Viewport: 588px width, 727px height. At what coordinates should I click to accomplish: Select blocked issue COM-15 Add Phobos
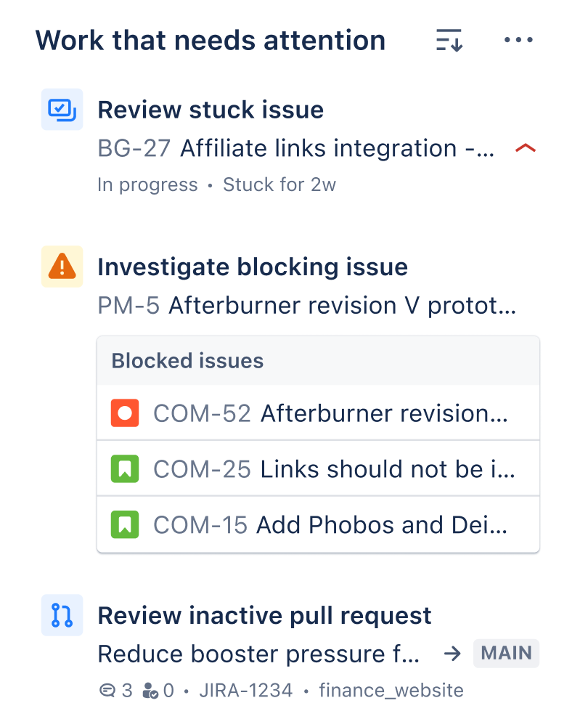coord(330,524)
